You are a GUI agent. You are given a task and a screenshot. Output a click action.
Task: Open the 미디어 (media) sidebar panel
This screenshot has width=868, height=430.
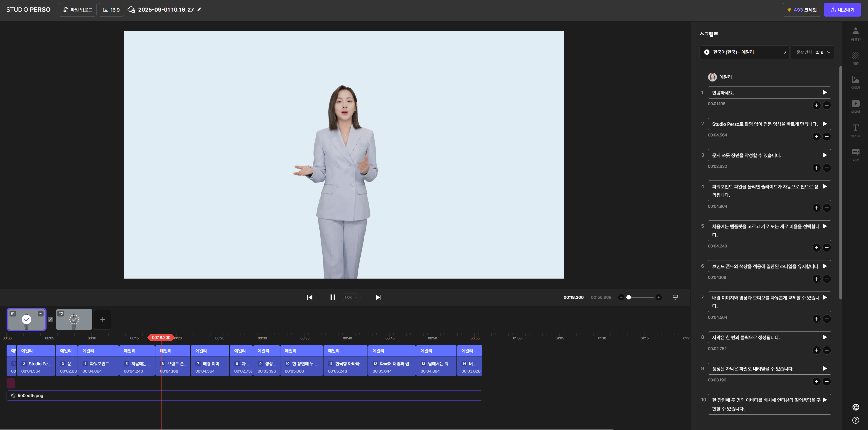click(855, 106)
